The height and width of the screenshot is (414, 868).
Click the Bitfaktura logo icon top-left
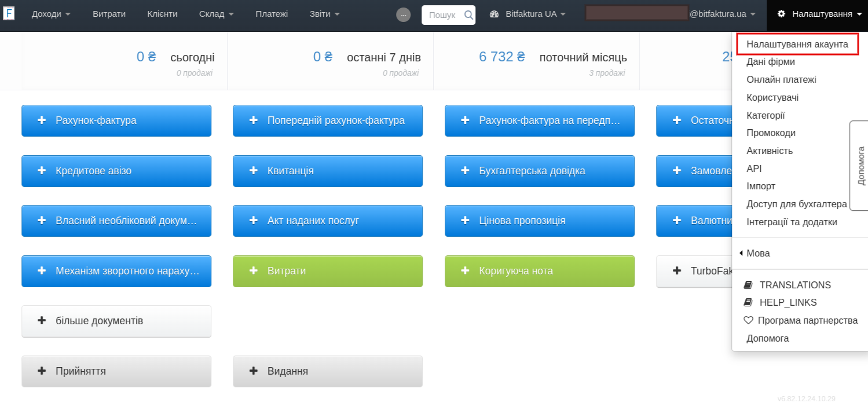[x=9, y=13]
